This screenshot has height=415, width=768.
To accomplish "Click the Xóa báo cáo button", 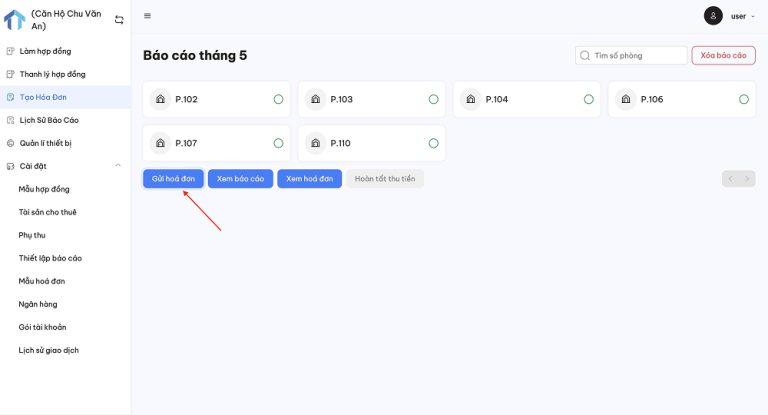I will click(723, 56).
